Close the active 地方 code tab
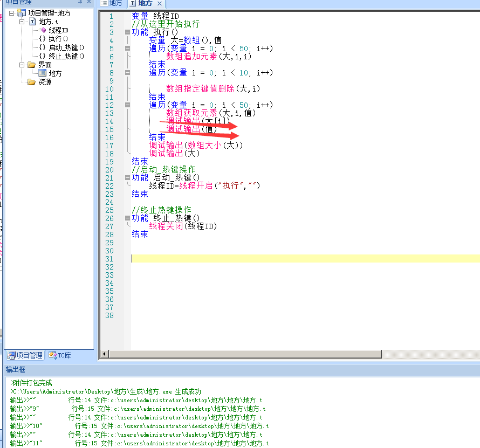Viewport: 480px width, 448px height. pyautogui.click(x=160, y=3)
